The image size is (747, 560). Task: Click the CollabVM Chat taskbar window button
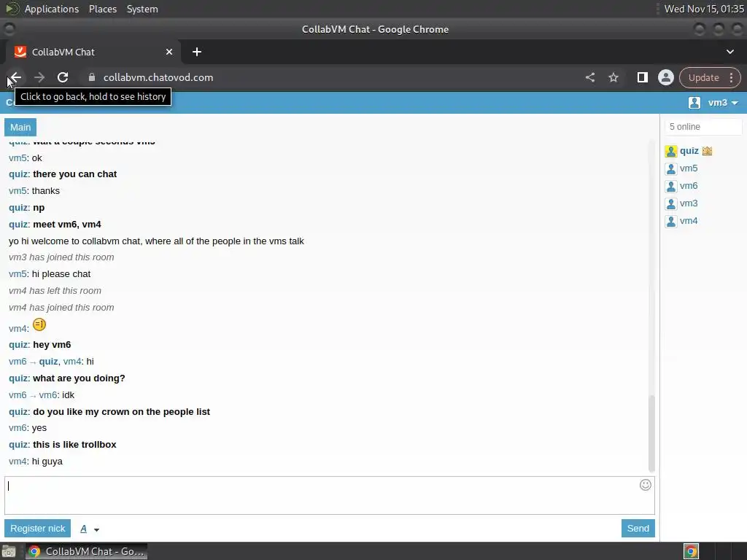[86, 551]
